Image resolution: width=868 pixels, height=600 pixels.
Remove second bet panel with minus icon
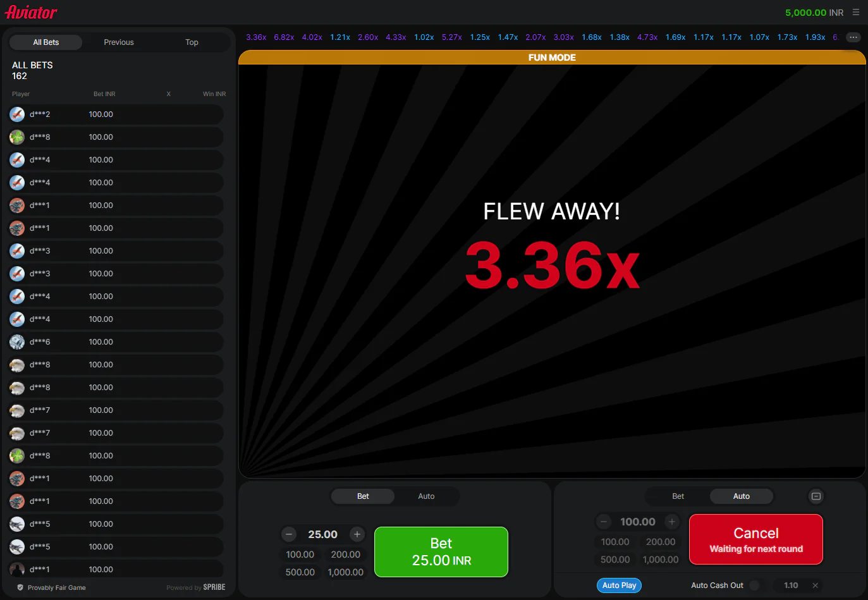(x=816, y=496)
